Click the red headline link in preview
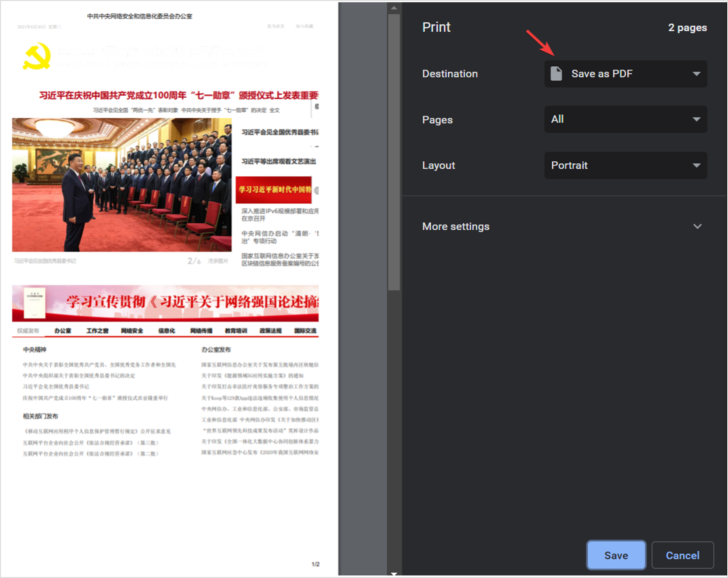The image size is (728, 578). point(179,96)
